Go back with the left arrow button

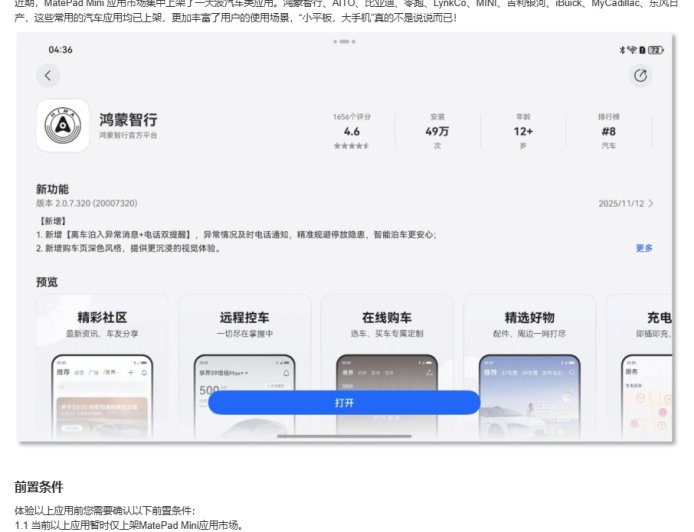[48, 76]
